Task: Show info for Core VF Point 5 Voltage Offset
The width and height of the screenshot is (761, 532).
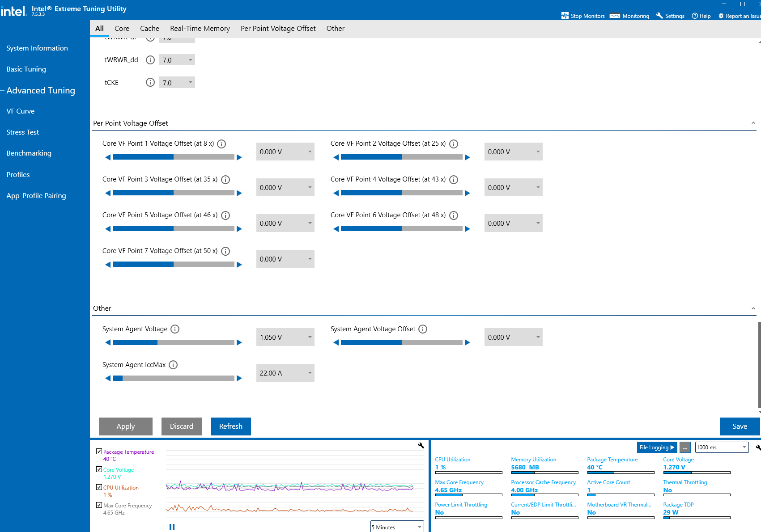Action: pos(225,215)
